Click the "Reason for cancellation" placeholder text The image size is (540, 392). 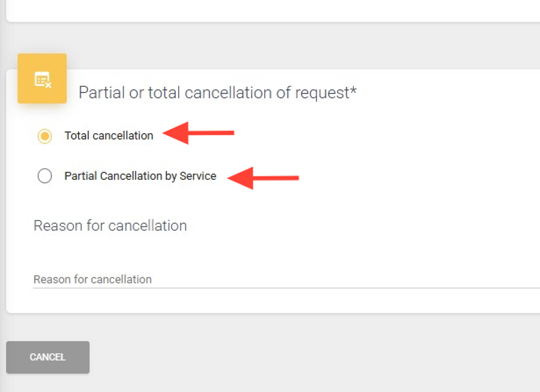pos(92,280)
